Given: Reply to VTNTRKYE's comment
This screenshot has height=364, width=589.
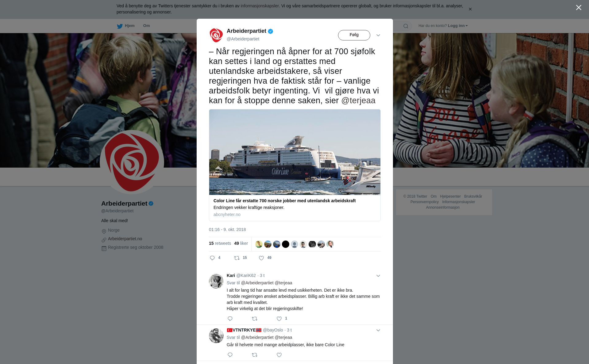Looking at the screenshot, I should coord(230,355).
